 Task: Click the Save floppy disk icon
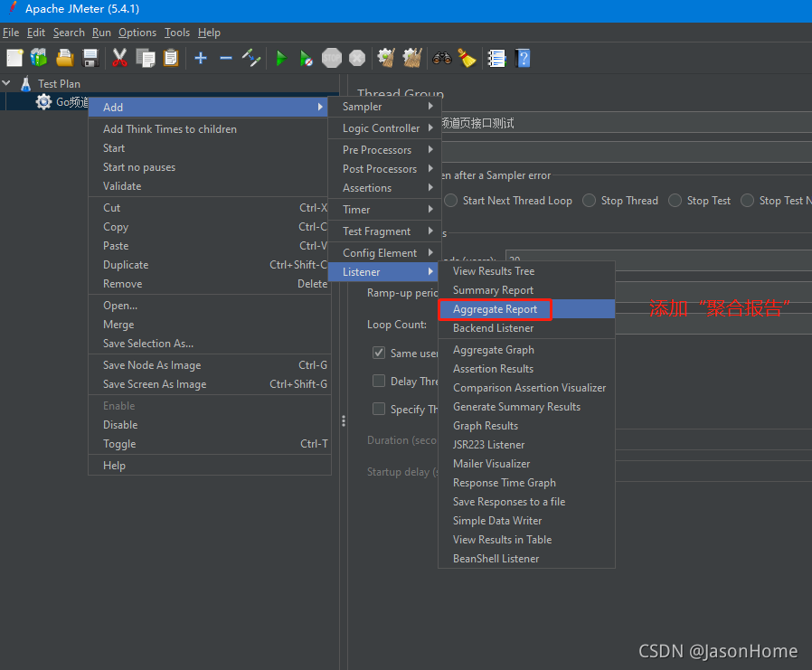[90, 58]
